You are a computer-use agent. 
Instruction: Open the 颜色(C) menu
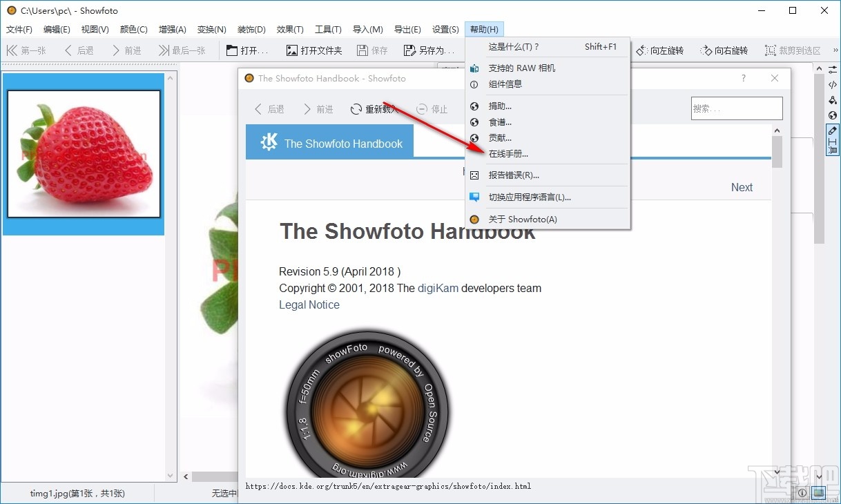click(x=134, y=30)
